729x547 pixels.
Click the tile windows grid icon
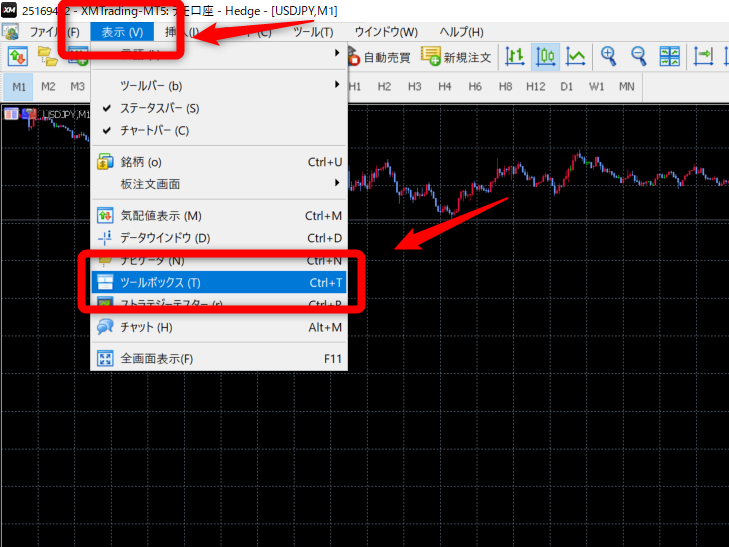coord(669,57)
